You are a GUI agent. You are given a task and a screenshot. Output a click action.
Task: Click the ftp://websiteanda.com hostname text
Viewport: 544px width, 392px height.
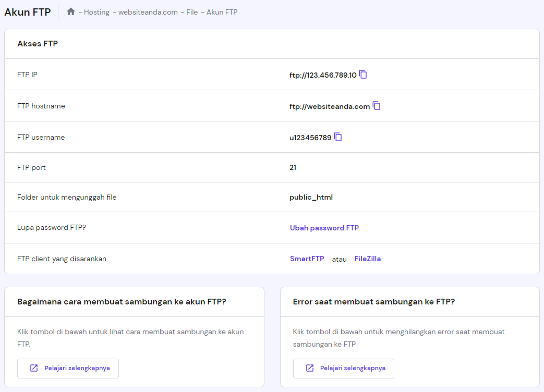tap(330, 106)
